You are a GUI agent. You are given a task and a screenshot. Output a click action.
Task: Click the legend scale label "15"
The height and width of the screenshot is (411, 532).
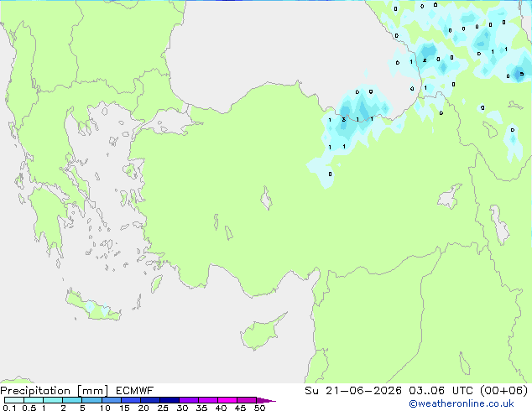pyautogui.click(x=124, y=408)
